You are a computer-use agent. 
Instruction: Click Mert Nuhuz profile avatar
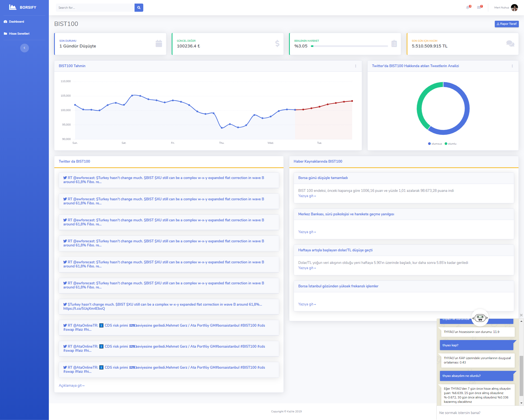point(514,8)
